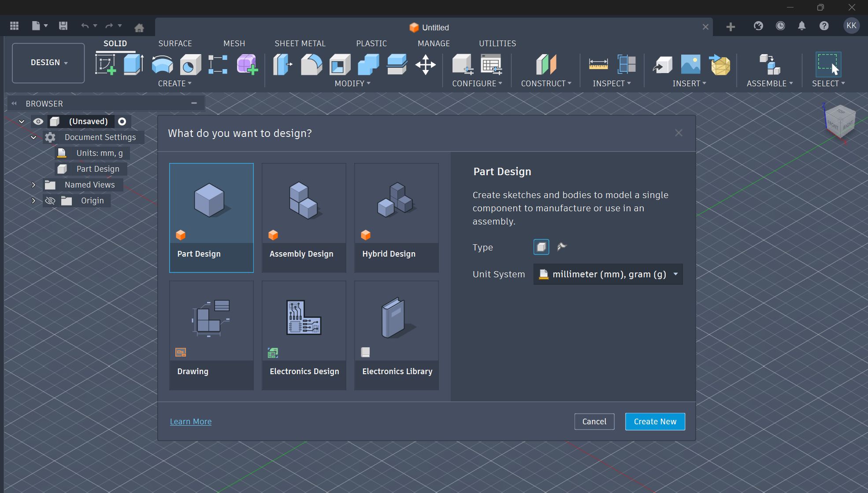
Task: Click the Fillet tool in Modify
Action: pos(312,64)
